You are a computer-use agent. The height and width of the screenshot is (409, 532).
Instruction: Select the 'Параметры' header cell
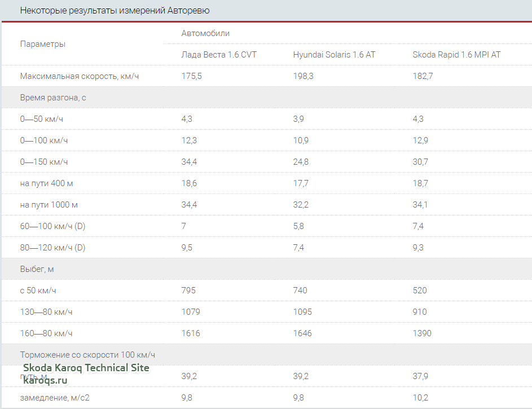pyautogui.click(x=43, y=44)
